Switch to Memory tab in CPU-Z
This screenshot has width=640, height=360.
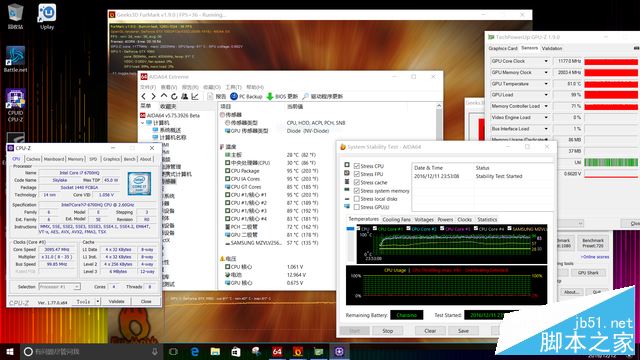(x=76, y=159)
